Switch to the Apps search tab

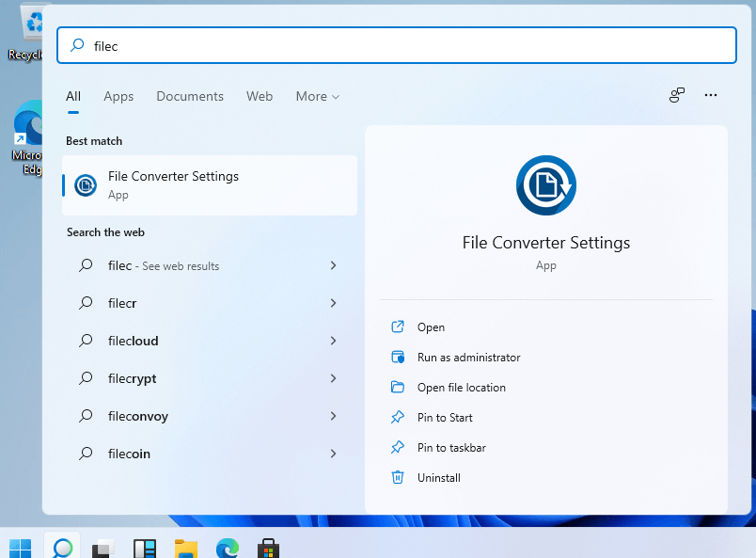click(118, 97)
